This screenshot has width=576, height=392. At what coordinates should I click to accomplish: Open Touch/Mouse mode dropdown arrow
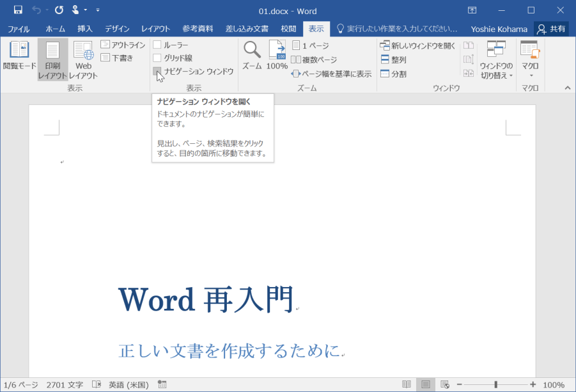tap(85, 10)
